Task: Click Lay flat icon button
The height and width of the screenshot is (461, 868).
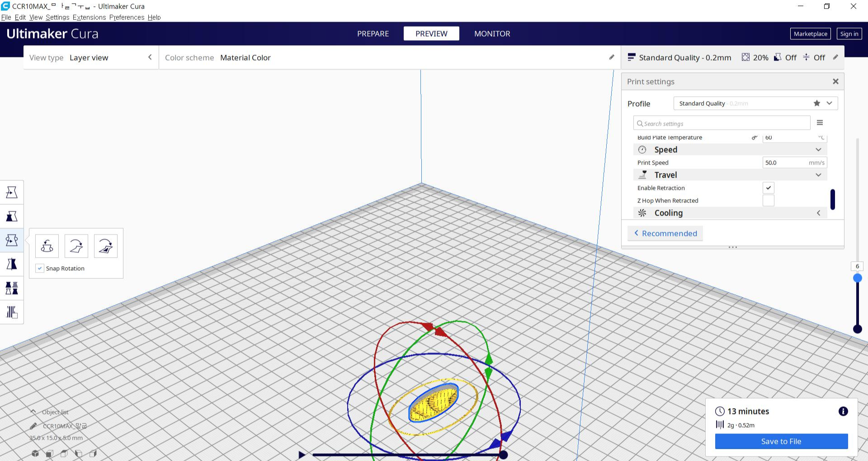Action: [x=76, y=246]
